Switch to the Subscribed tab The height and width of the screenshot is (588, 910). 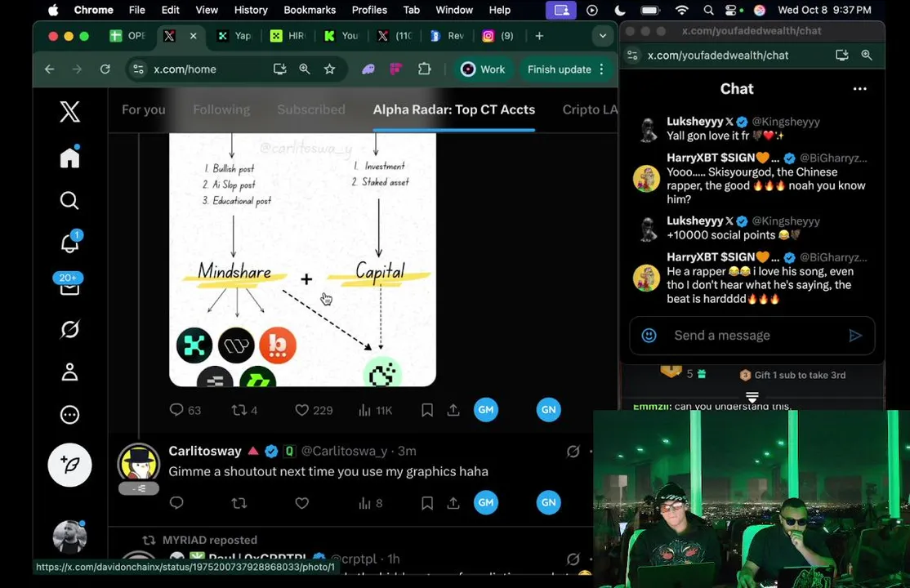pyautogui.click(x=311, y=109)
